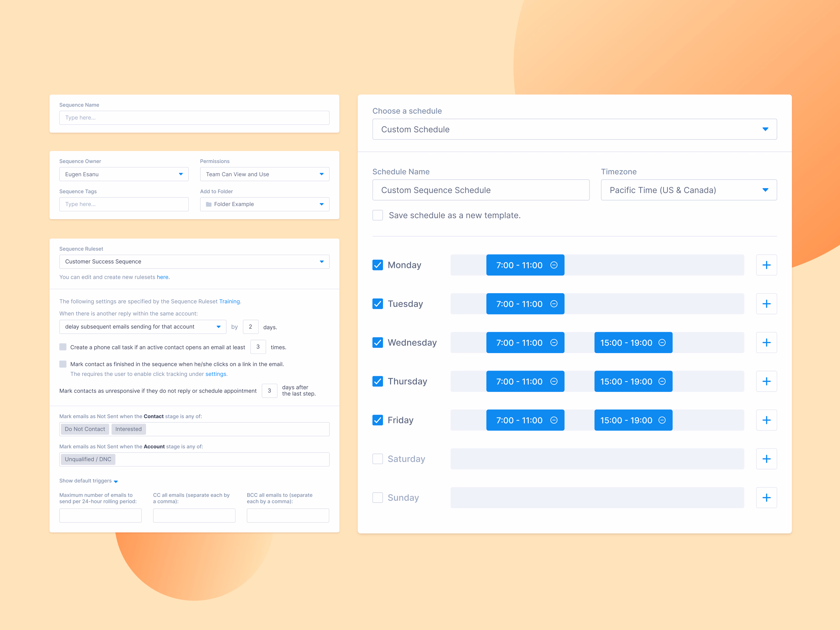This screenshot has height=630, width=840.
Task: Add a time slot to Friday
Action: (x=766, y=420)
